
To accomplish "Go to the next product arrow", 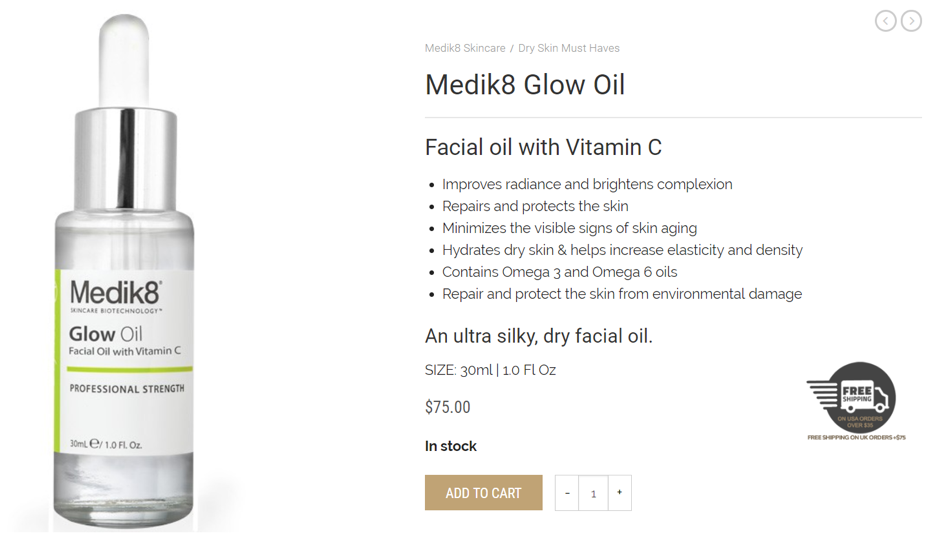I will (x=911, y=21).
